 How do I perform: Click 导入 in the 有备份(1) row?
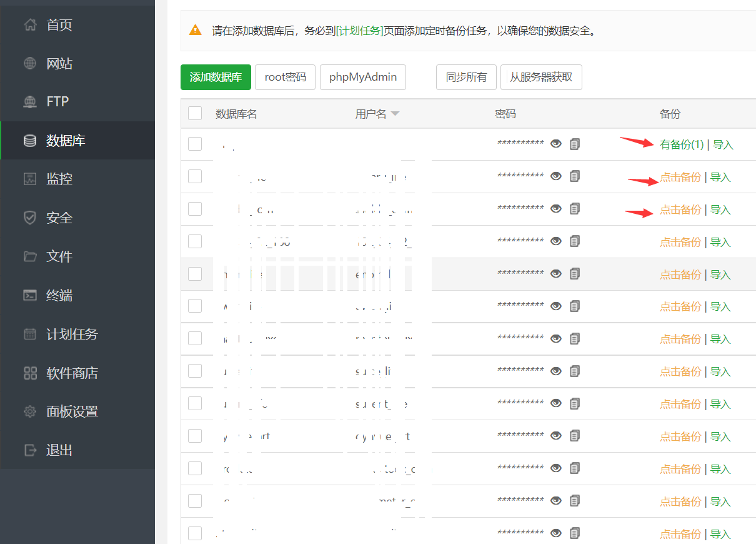pos(723,144)
